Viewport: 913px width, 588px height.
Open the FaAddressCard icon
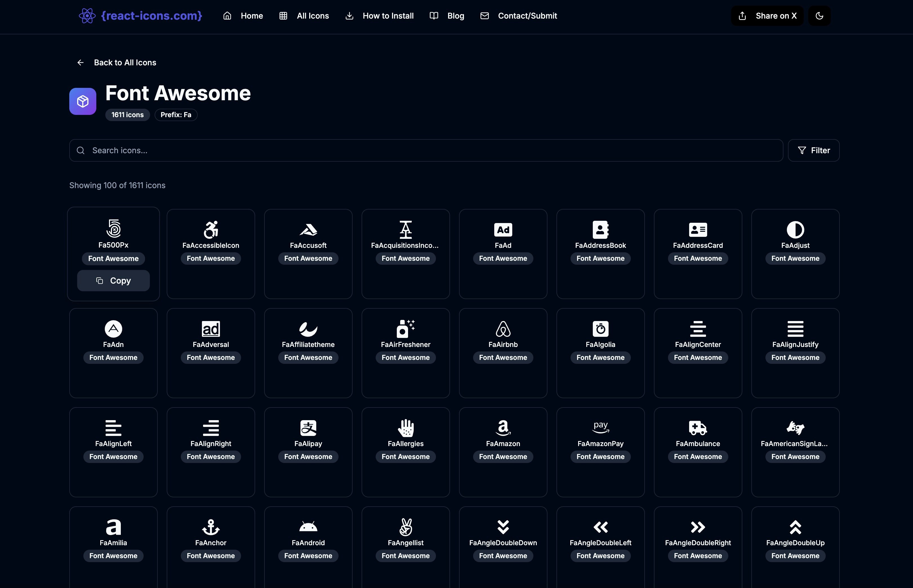coord(698,230)
